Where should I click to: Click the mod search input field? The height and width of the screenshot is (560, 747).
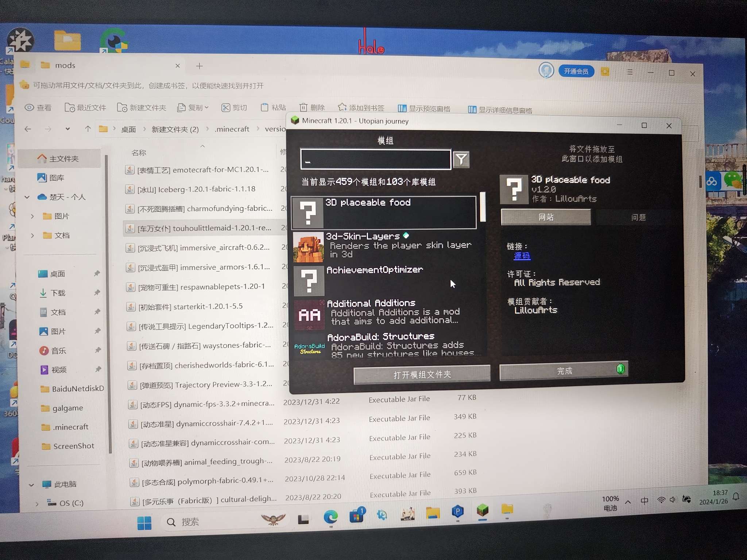(376, 159)
